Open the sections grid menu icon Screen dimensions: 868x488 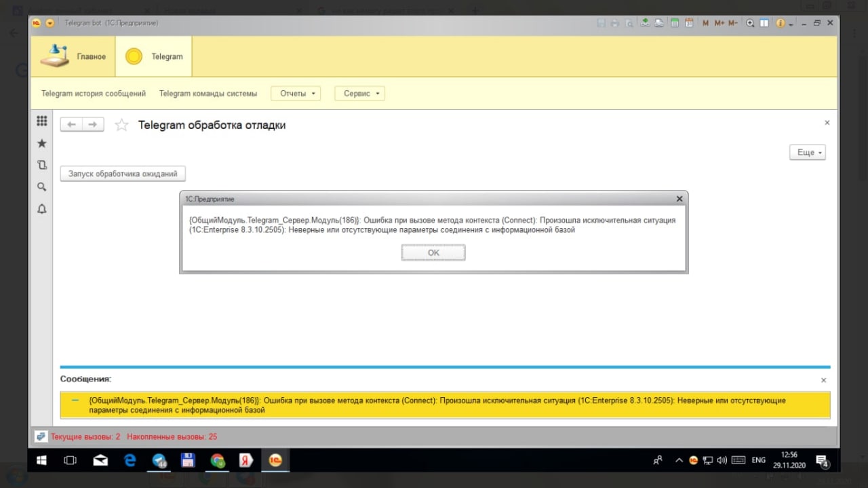coord(41,121)
